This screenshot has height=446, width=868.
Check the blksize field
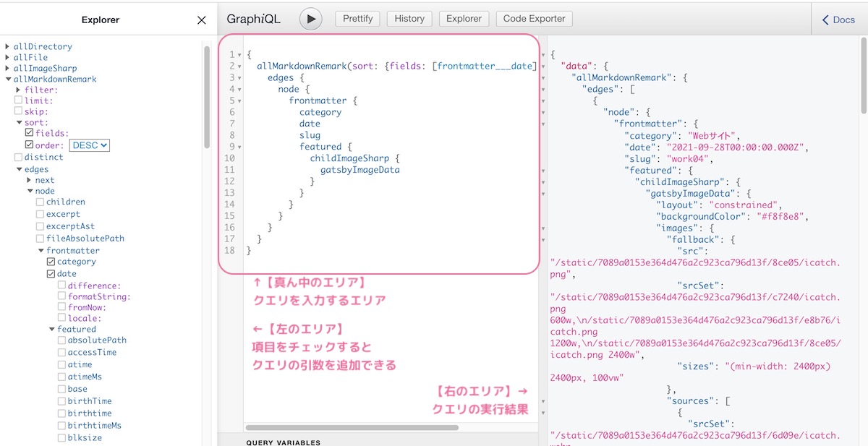(62, 438)
